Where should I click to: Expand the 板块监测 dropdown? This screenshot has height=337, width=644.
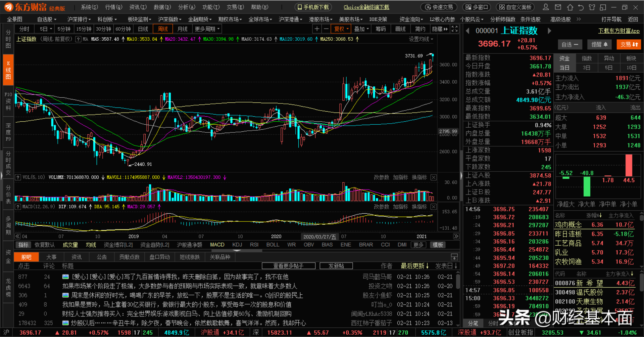[x=140, y=19]
